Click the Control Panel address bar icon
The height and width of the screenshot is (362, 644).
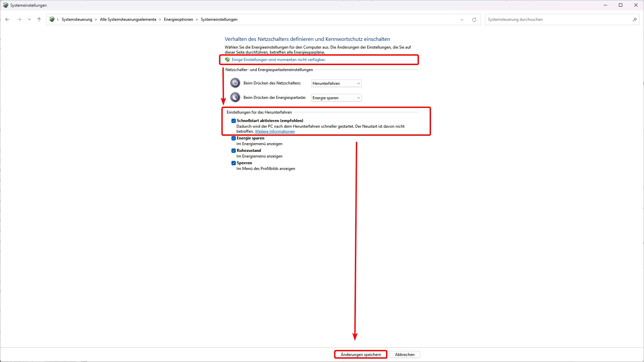[52, 19]
